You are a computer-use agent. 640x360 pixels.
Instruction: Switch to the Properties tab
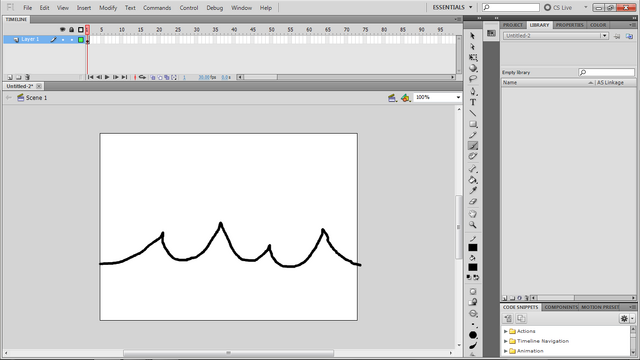tap(569, 25)
